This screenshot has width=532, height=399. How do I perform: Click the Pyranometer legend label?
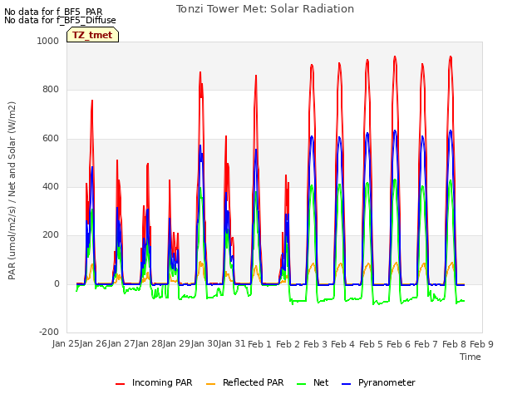click(x=387, y=382)
